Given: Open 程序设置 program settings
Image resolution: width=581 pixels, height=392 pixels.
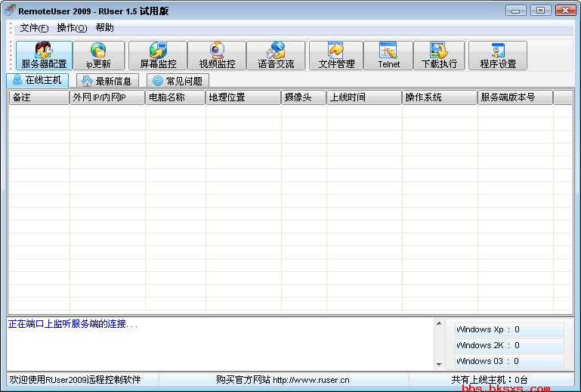Looking at the screenshot, I should click(x=498, y=56).
